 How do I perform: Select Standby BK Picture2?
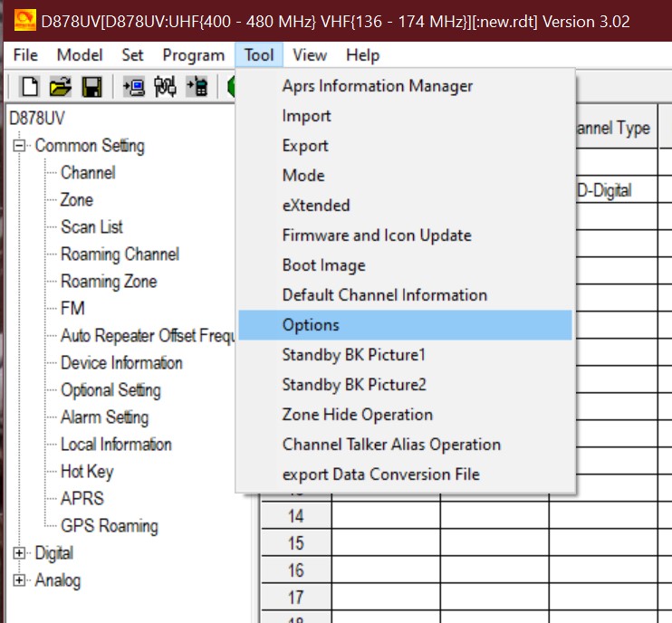(405, 385)
